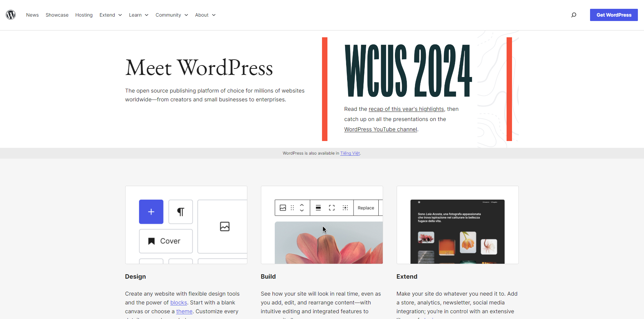Open the News menu item
644x319 pixels.
pyautogui.click(x=32, y=15)
